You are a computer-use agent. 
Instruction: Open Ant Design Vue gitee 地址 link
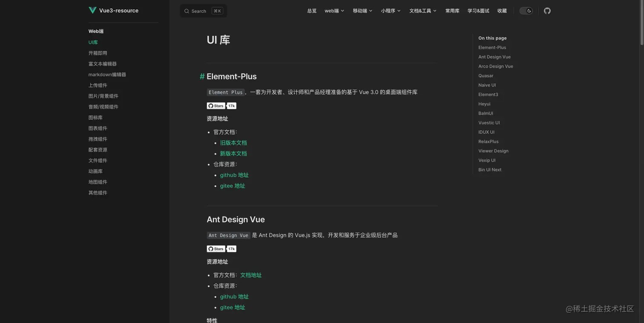click(233, 307)
